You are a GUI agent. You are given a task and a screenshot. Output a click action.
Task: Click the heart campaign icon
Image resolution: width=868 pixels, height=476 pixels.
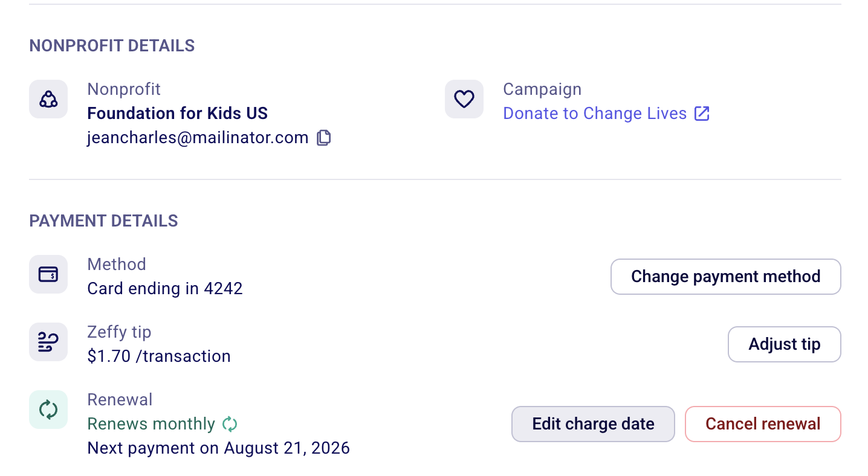[464, 99]
